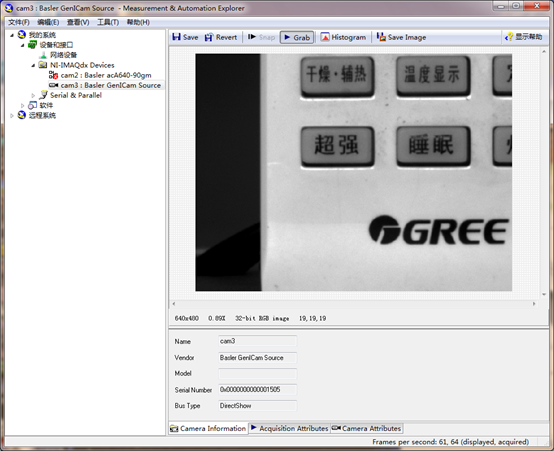Expand the Serial & Parallel node
Viewport: 554px width, 451px height.
(x=33, y=95)
